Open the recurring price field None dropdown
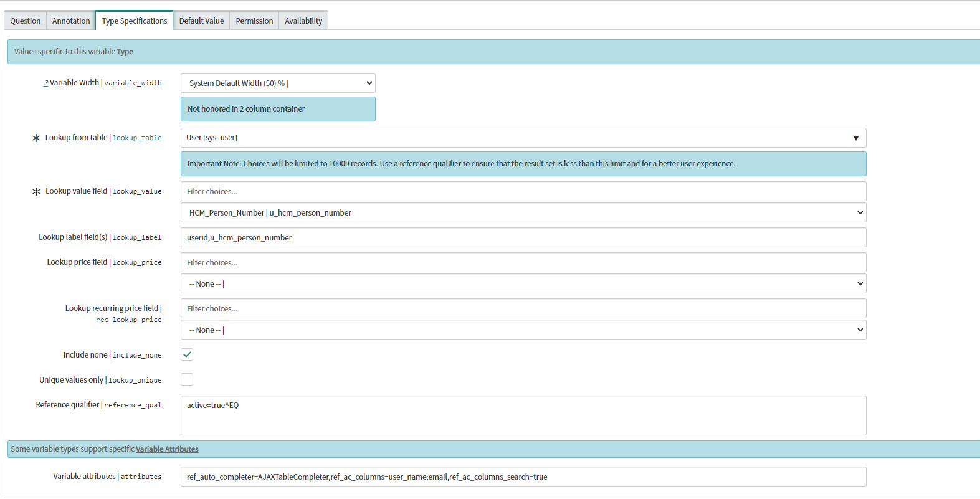The image size is (980, 499). coord(523,330)
